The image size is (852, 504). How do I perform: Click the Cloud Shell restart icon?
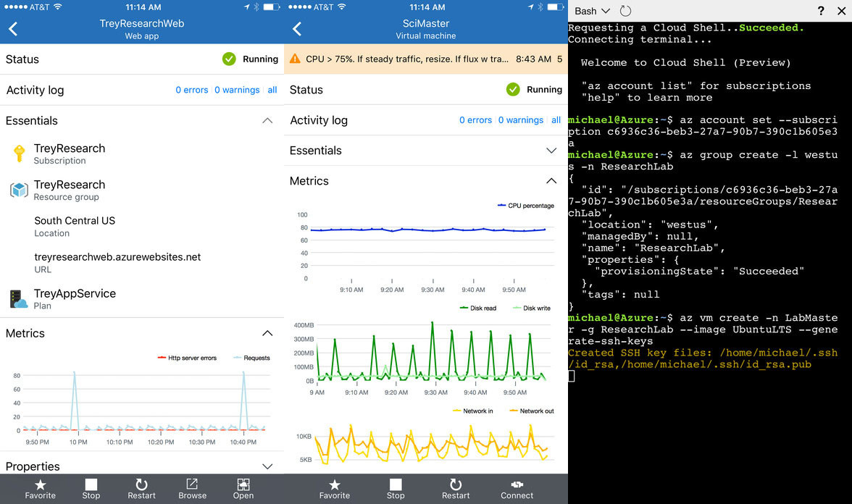coord(625,11)
